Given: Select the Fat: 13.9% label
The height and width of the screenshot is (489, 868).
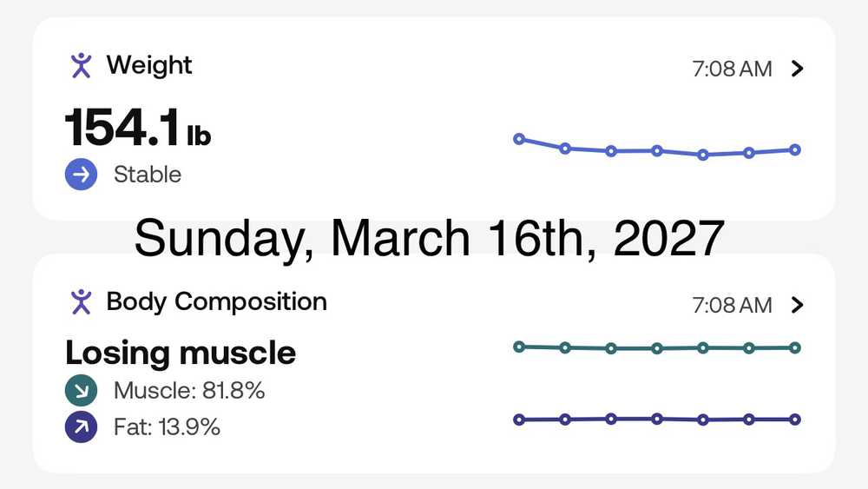Looking at the screenshot, I should click(x=167, y=427).
